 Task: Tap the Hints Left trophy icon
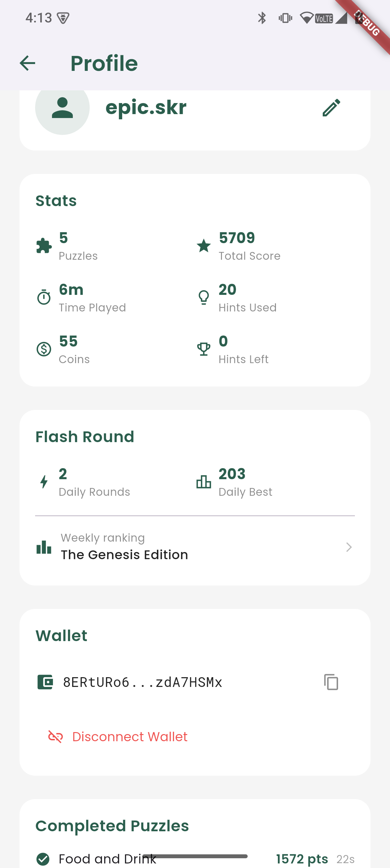coord(204,349)
